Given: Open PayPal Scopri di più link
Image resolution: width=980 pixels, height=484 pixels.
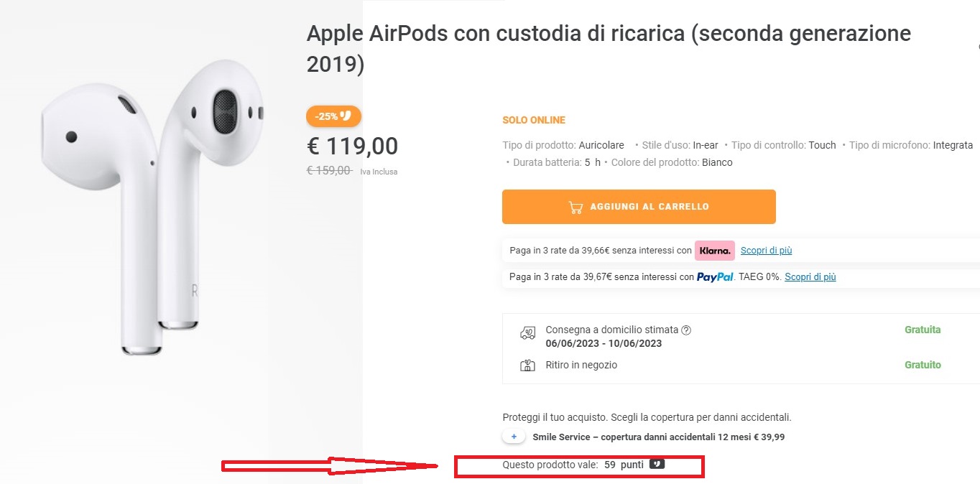Looking at the screenshot, I should coord(810,276).
